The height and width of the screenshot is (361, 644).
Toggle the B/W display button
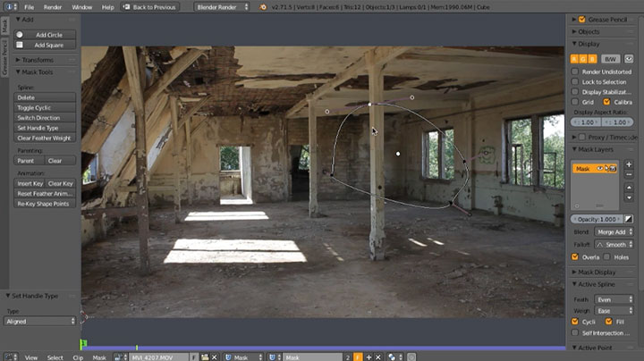click(x=610, y=59)
